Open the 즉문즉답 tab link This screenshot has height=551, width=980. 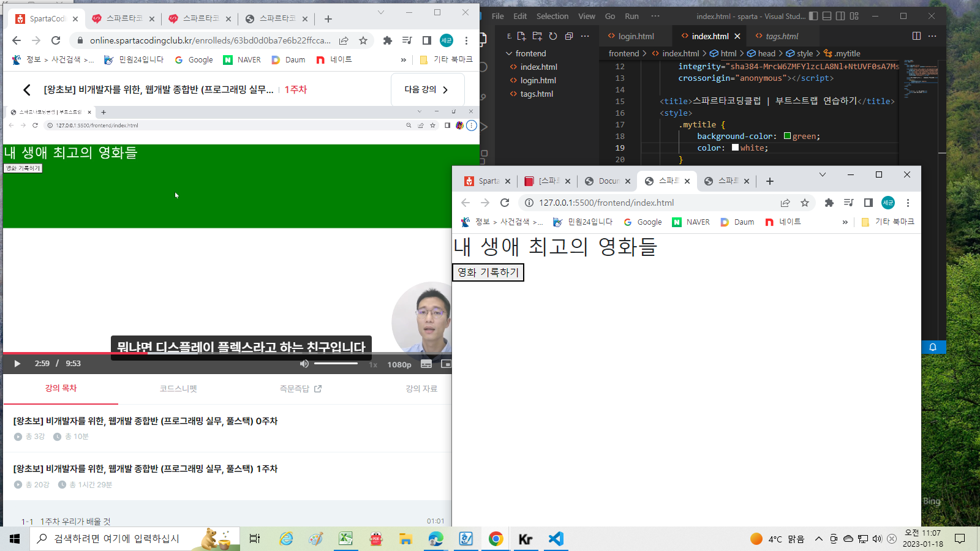[x=300, y=388]
